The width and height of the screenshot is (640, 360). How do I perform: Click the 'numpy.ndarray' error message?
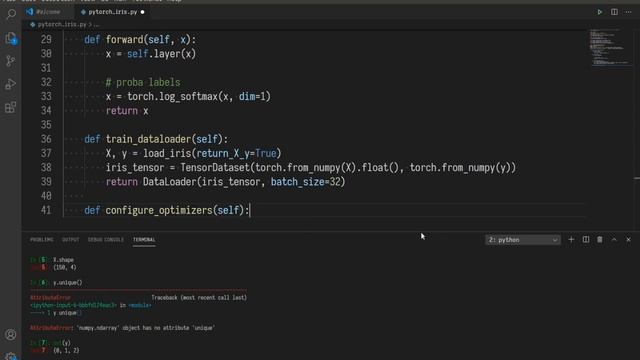coord(145,328)
